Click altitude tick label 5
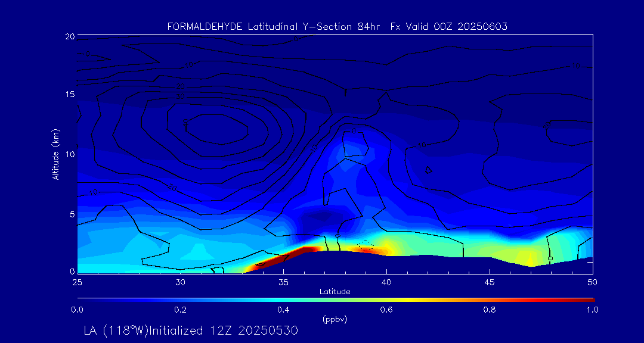The width and height of the screenshot is (644, 343). pyautogui.click(x=72, y=214)
